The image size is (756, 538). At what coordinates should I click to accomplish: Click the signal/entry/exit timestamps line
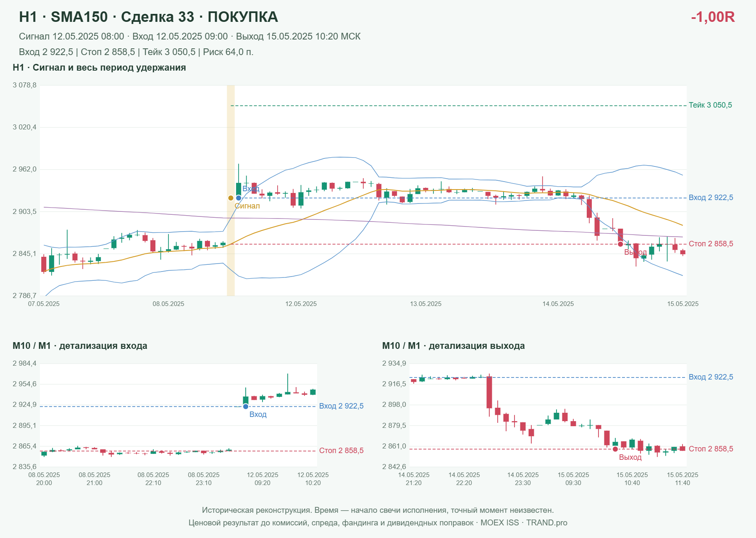(190, 37)
